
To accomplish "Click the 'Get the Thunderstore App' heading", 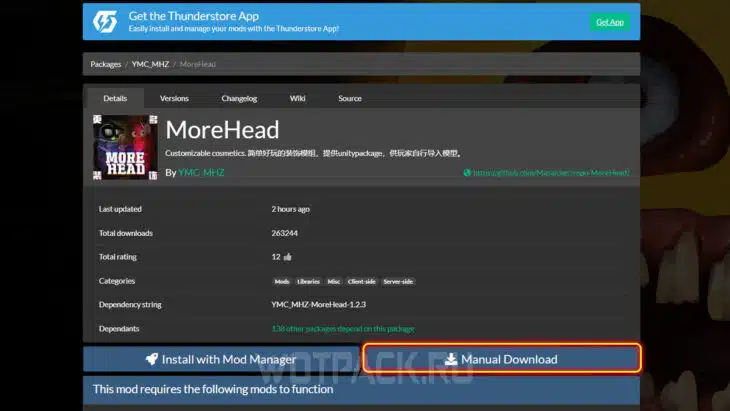I will [194, 16].
